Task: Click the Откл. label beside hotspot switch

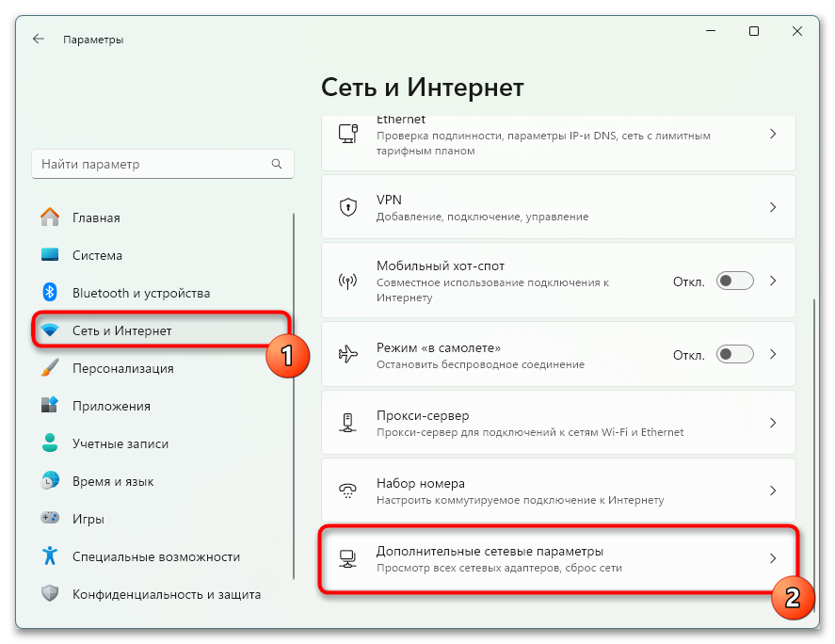Action: tap(689, 282)
